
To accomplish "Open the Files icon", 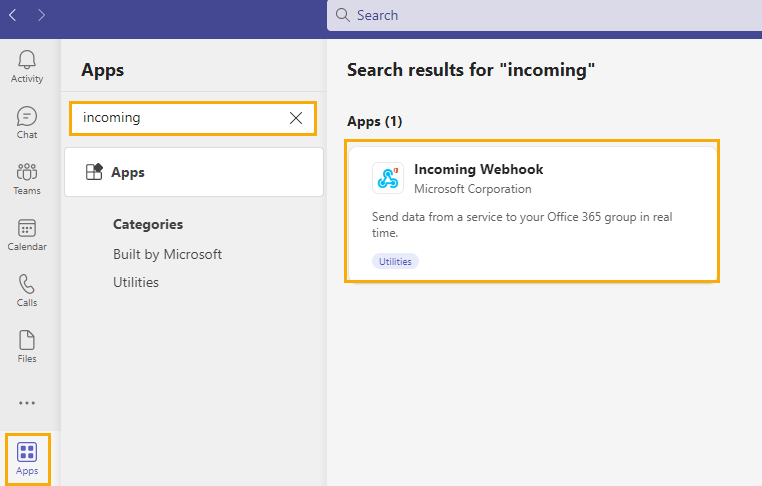I will 27,340.
